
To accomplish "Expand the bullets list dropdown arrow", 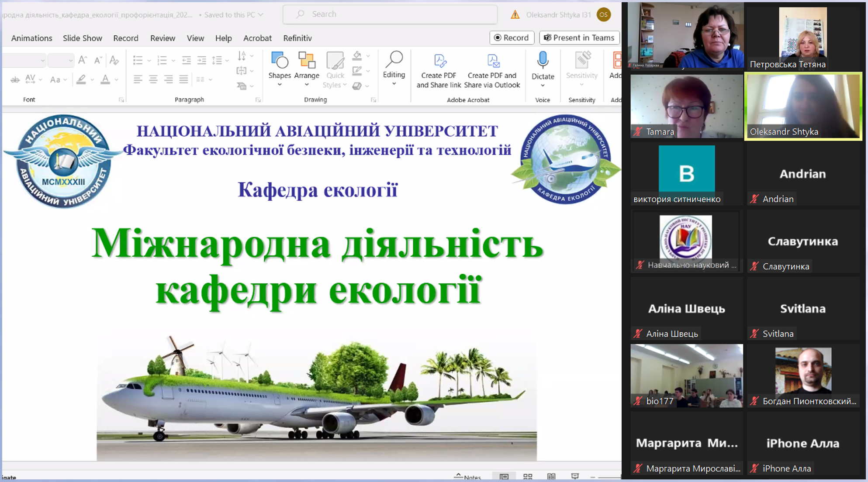I will pos(149,61).
